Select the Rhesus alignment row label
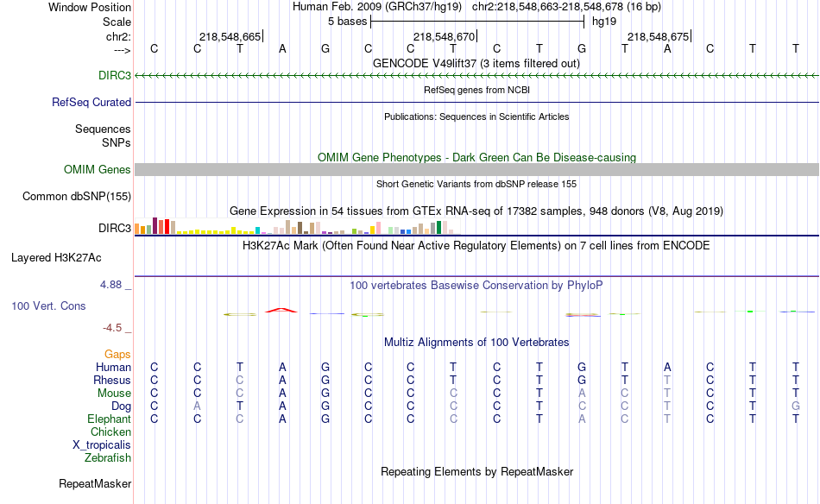 click(112, 380)
